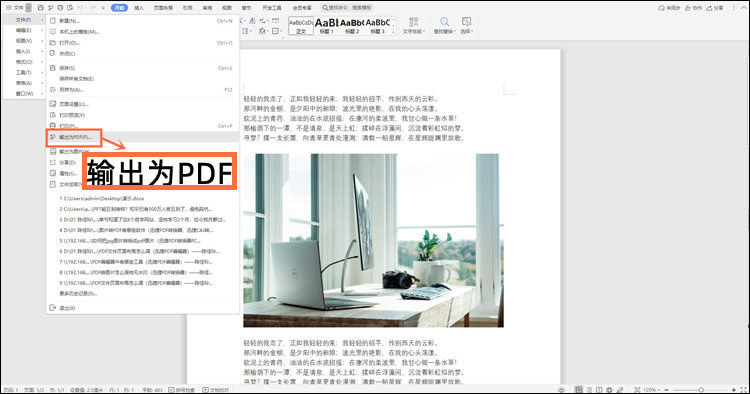The width and height of the screenshot is (750, 394).
Task: Click export PDF icon in quick access toolbar
Action: click(x=50, y=8)
